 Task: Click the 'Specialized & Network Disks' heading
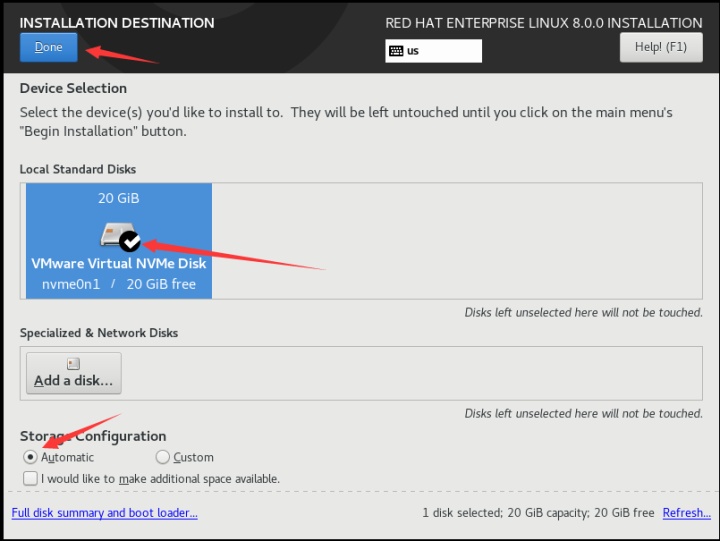99,333
